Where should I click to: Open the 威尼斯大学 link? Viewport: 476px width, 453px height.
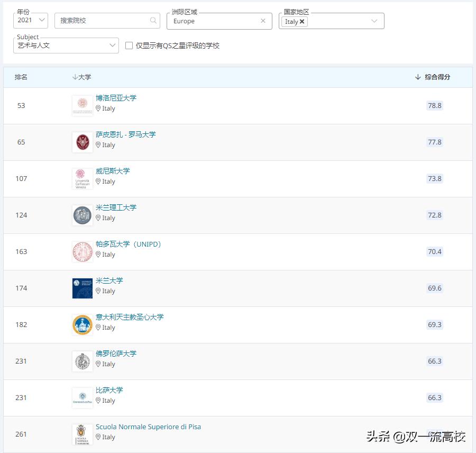tap(113, 171)
